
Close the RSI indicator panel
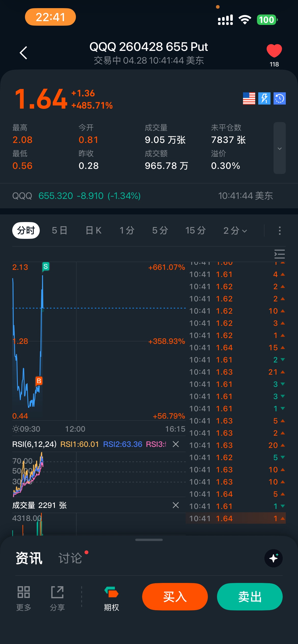(x=176, y=444)
